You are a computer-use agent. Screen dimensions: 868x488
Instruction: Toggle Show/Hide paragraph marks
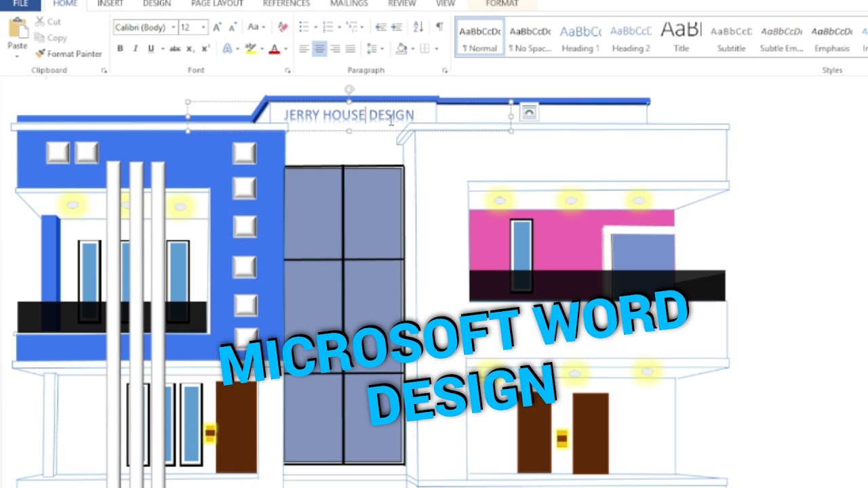point(439,27)
